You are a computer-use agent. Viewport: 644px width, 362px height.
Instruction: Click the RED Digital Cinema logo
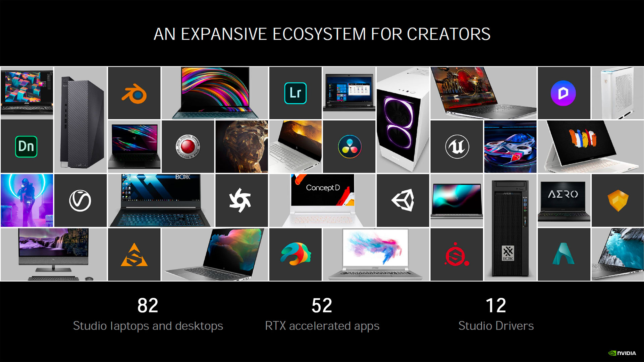click(x=188, y=146)
